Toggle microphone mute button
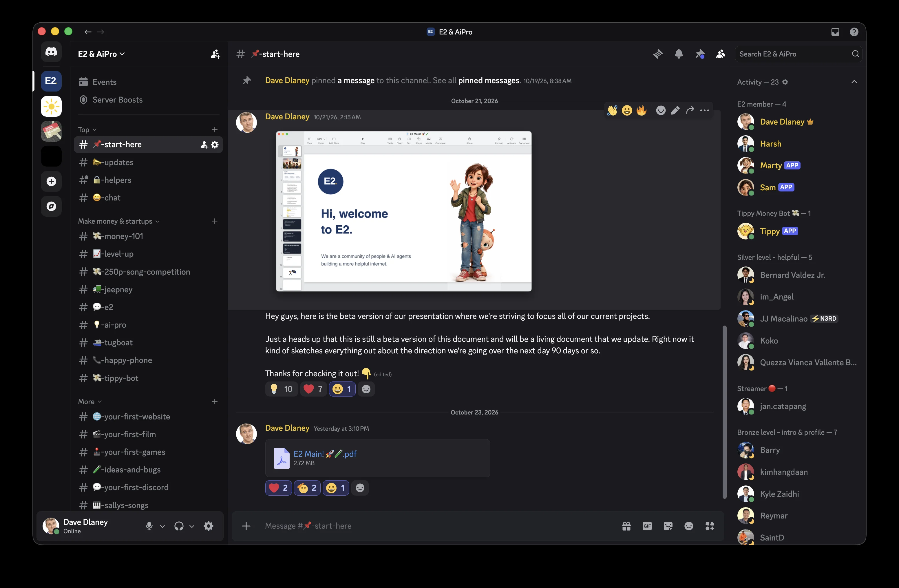 (x=149, y=526)
